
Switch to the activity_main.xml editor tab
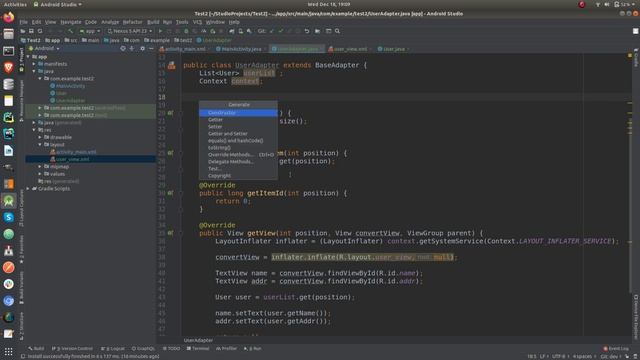click(x=185, y=49)
